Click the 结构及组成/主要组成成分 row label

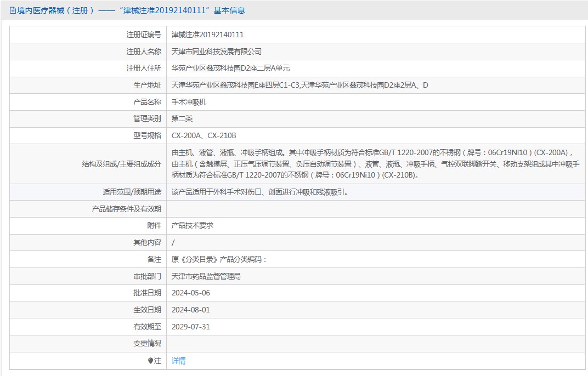[121, 164]
